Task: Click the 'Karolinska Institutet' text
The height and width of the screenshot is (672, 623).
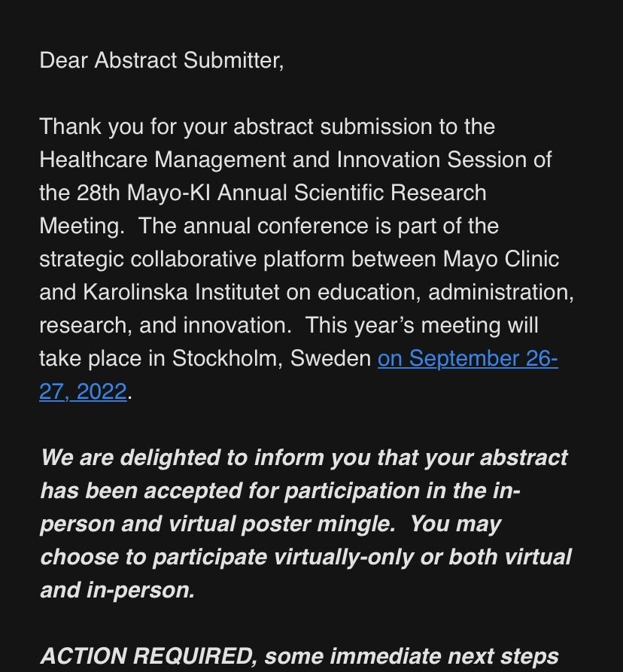Action: (x=181, y=292)
